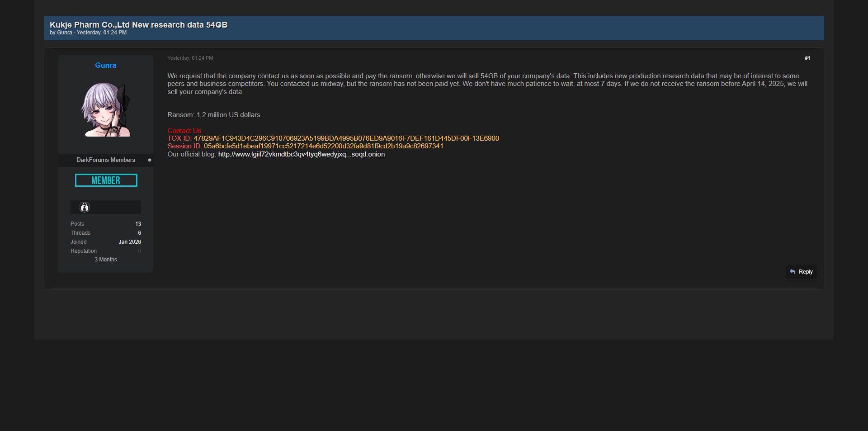Click the post timestamp above the message

click(190, 58)
